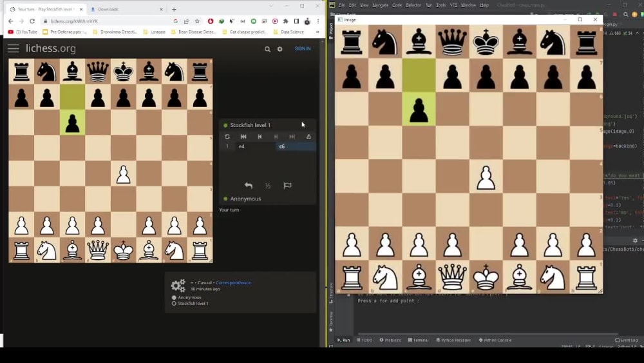Screen dimensions: 644x363
Task: Open the Python Console tab in PyCharm
Action: coord(495,340)
